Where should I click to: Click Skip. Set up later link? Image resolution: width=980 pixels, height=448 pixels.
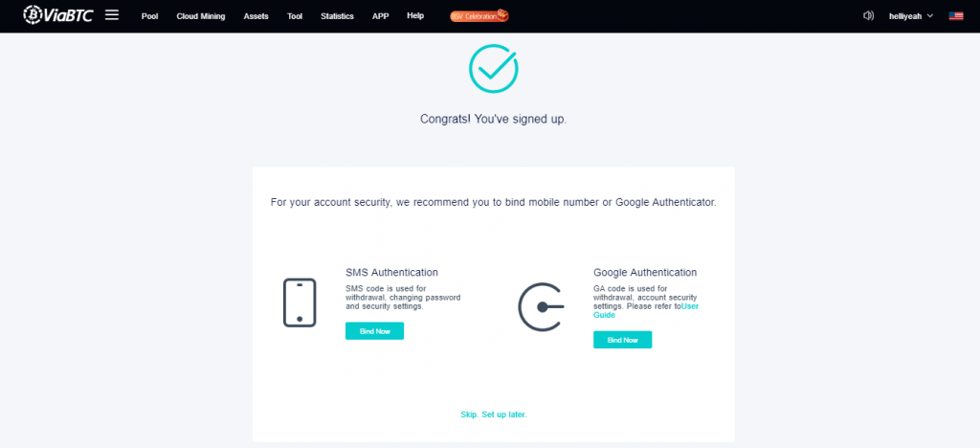point(493,414)
